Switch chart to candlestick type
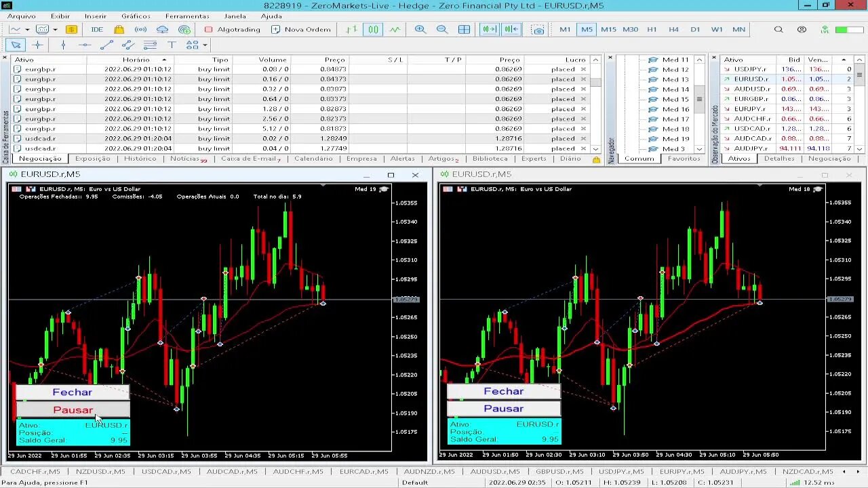The image size is (868, 488). pos(373,30)
